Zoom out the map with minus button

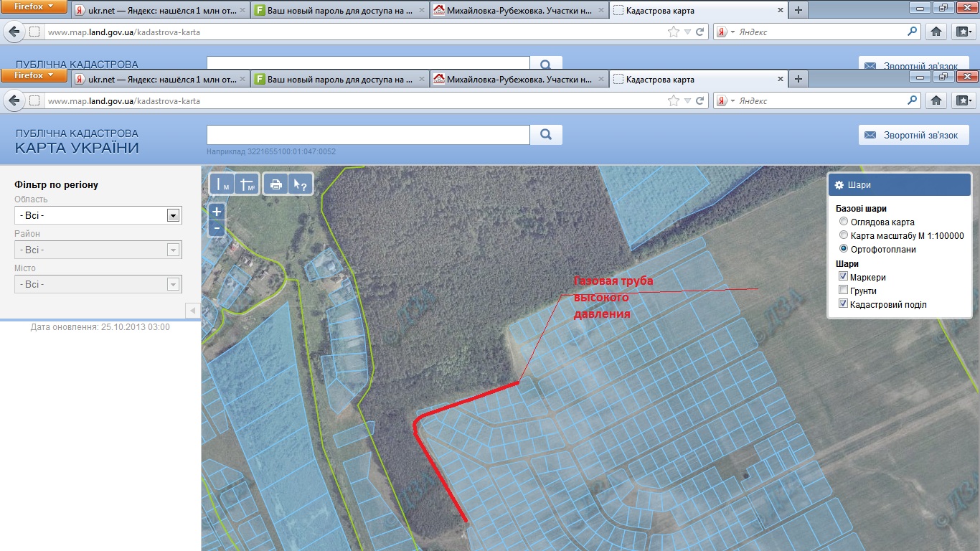(x=217, y=229)
